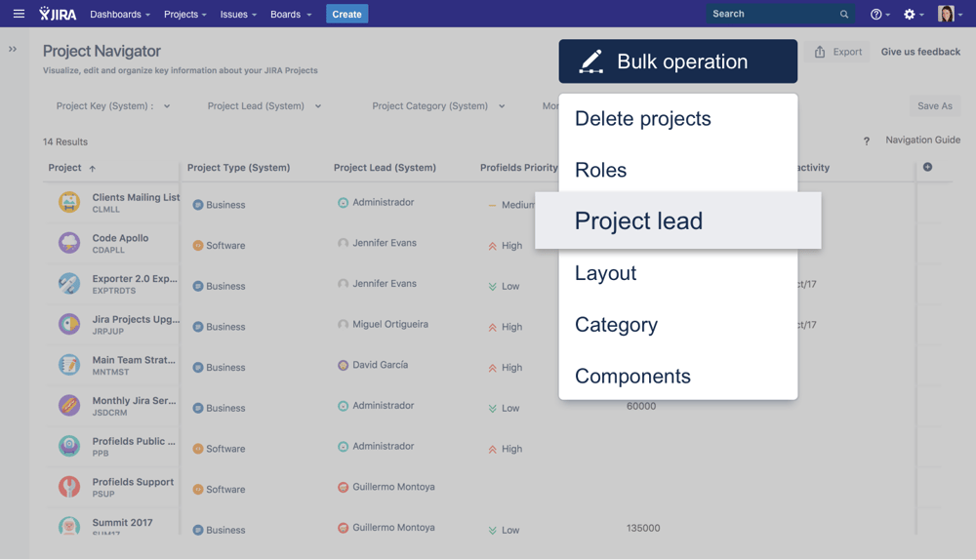Click the Export button
Screen dimensions: 976x560
[x=837, y=52]
